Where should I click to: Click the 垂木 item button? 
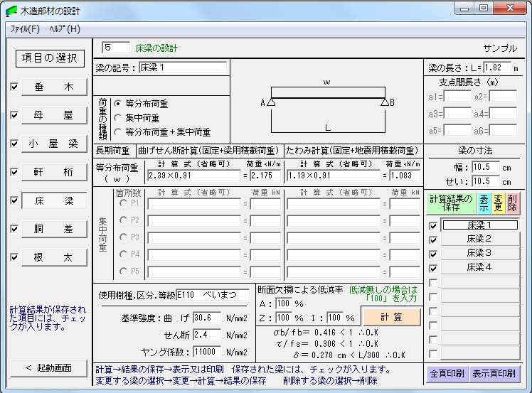pos(53,87)
